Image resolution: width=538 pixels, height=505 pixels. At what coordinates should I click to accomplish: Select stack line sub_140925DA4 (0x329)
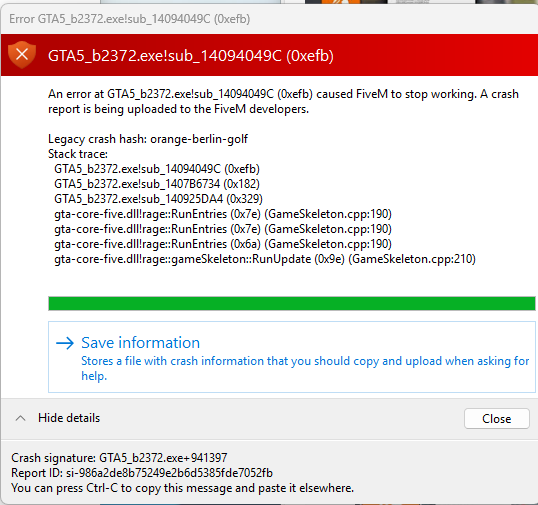(x=158, y=199)
